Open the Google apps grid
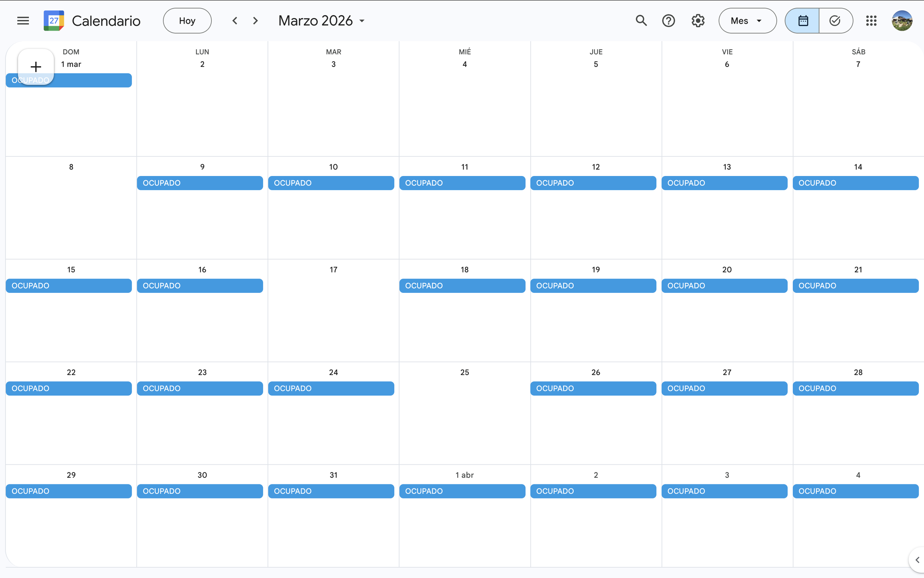 click(x=871, y=21)
